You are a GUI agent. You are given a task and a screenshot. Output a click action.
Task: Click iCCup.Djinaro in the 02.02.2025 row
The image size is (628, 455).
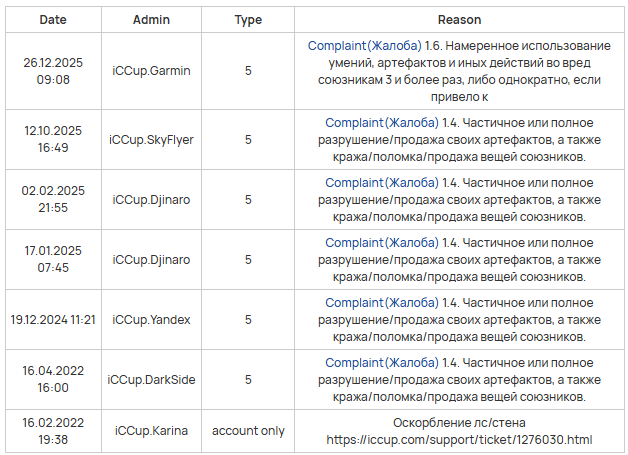click(151, 200)
